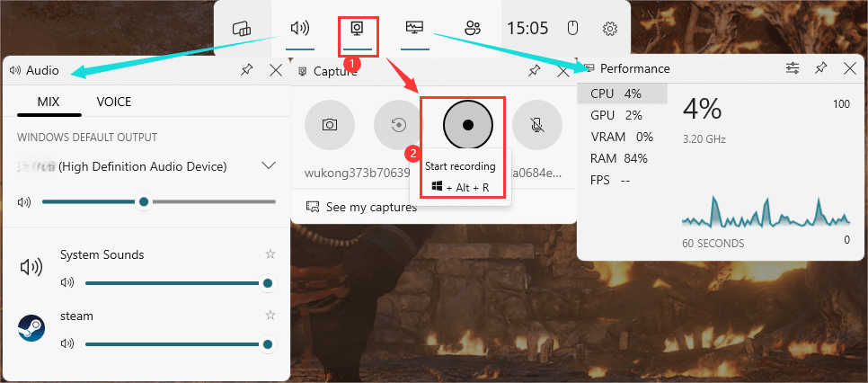Toggle the Capture widget in top bar
The height and width of the screenshot is (383, 868).
click(x=358, y=28)
